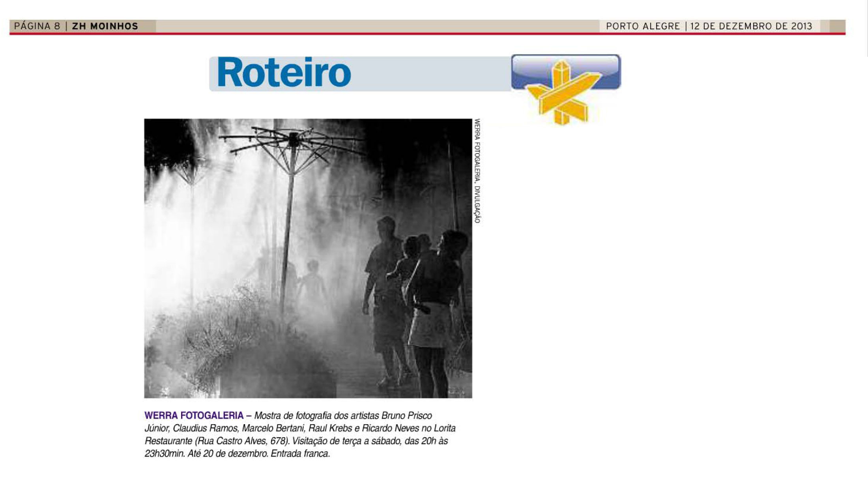Click the artist name Bruno Prisco in caption
Screen dimensions: 868x481
tap(406, 415)
